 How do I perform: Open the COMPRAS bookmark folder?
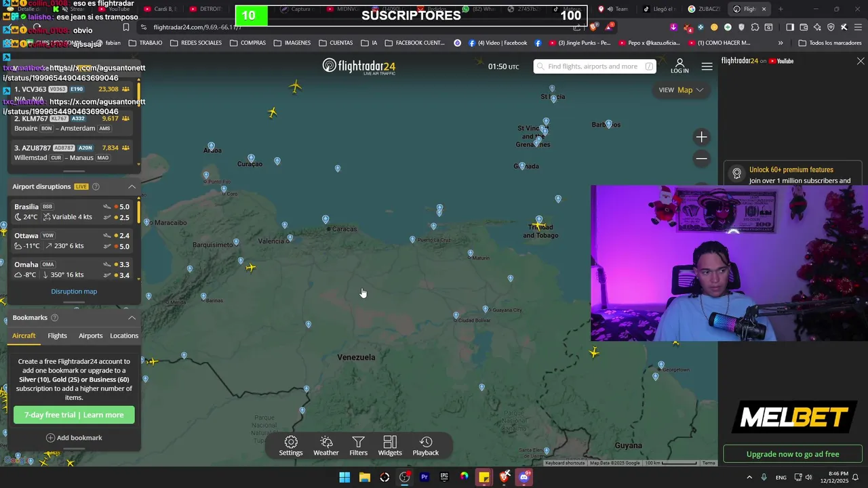[x=248, y=43]
